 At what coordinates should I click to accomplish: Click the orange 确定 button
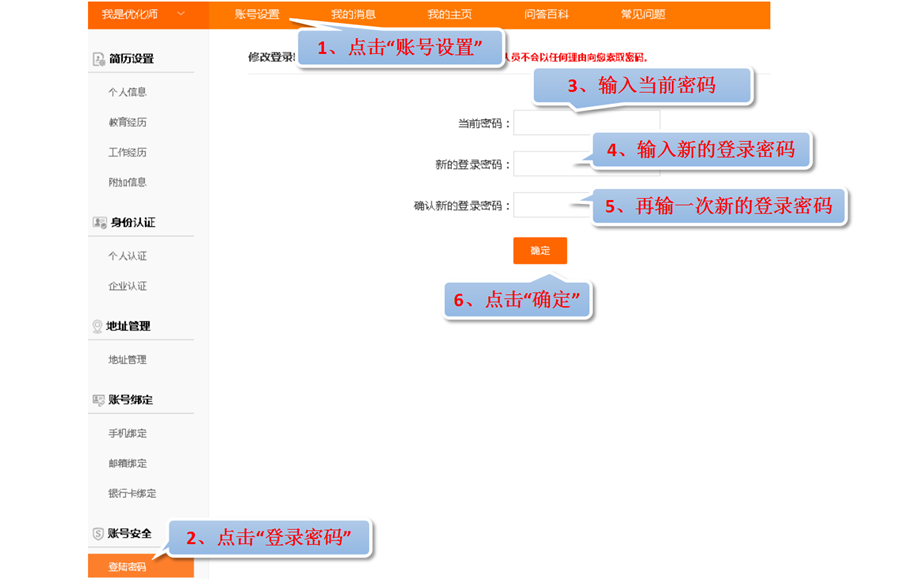pyautogui.click(x=540, y=251)
